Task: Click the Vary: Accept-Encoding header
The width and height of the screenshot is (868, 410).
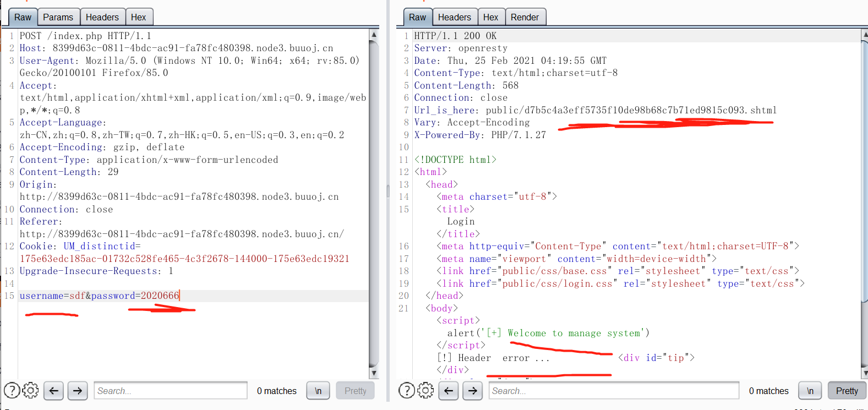Action: pyautogui.click(x=472, y=122)
